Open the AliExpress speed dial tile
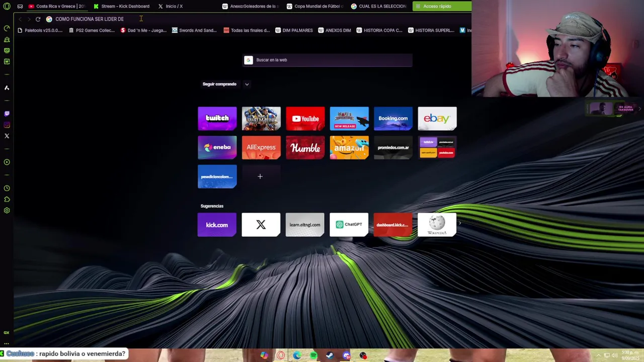The height and width of the screenshot is (362, 644). [x=261, y=148]
